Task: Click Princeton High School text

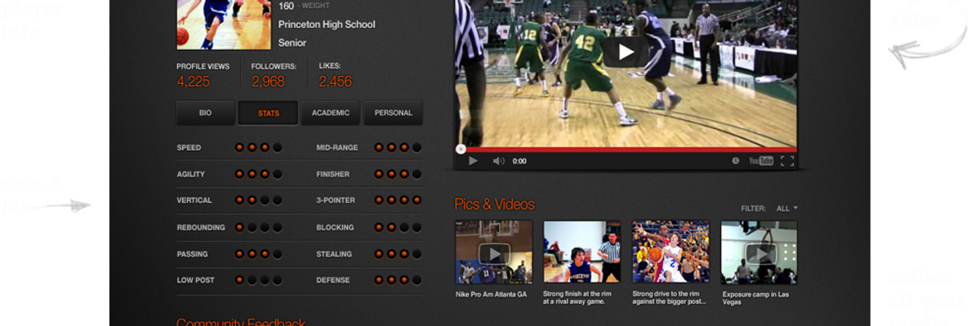Action: (327, 25)
